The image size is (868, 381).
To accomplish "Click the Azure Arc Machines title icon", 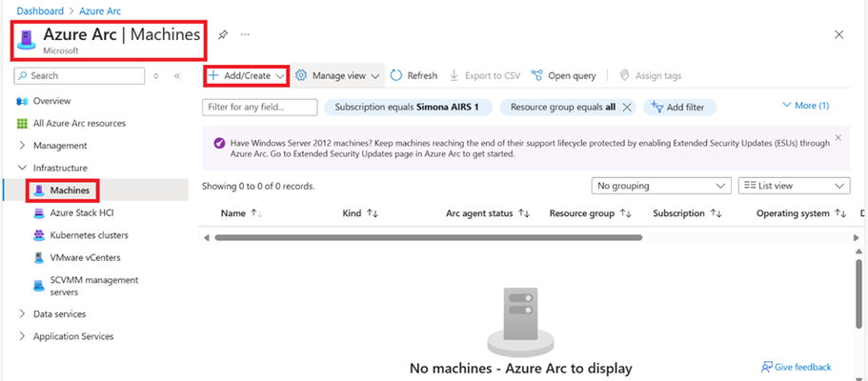I will (x=27, y=40).
